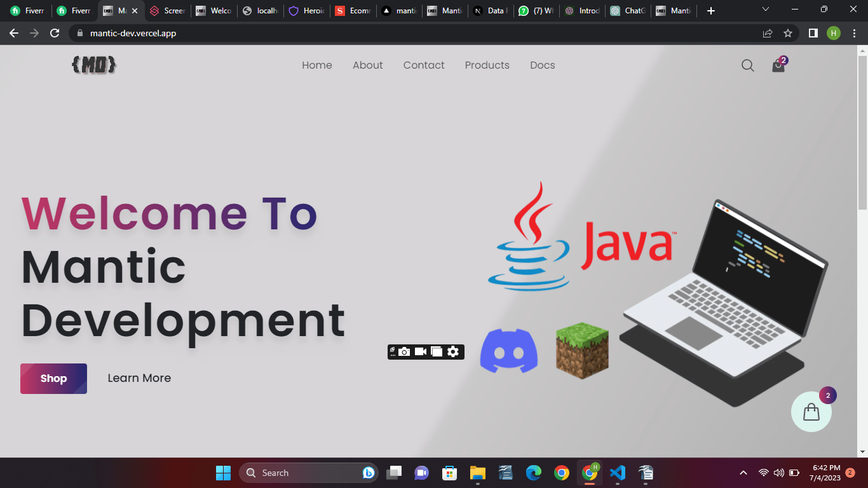Show hidden system tray icons
Screen dimensions: 868x488
743,473
